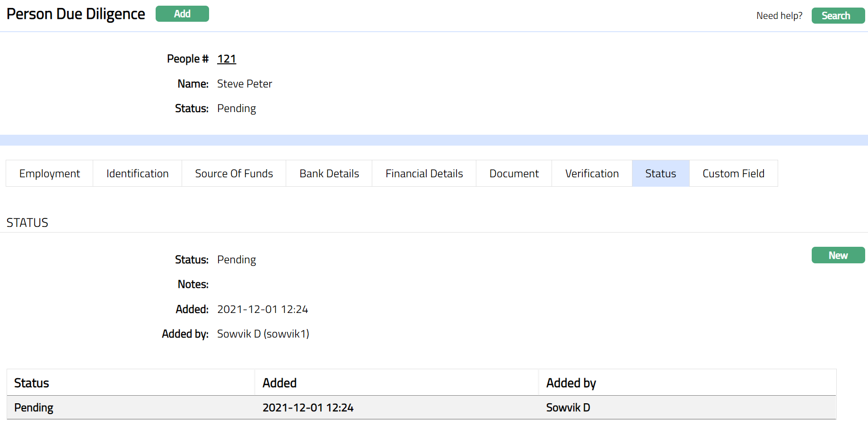Open people record number 121 link
The height and width of the screenshot is (425, 868).
227,59
